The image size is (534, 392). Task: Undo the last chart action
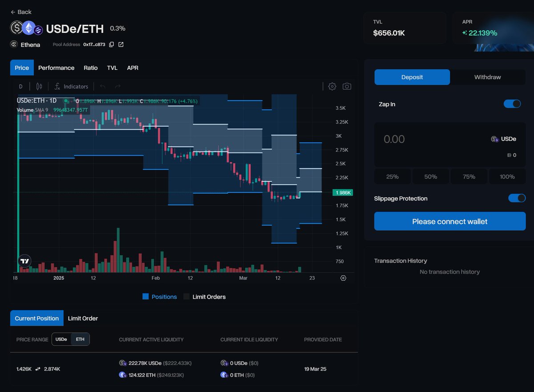(x=103, y=87)
